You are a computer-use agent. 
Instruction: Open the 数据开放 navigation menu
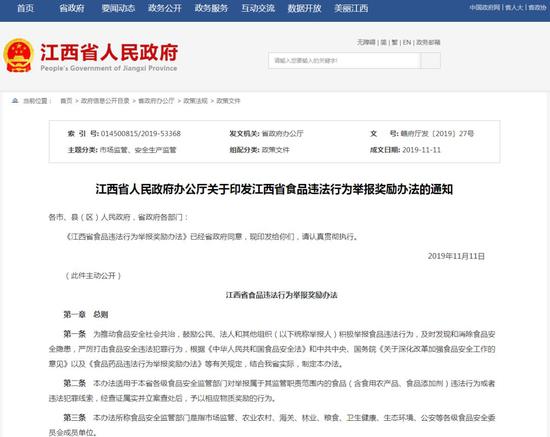[x=304, y=8]
